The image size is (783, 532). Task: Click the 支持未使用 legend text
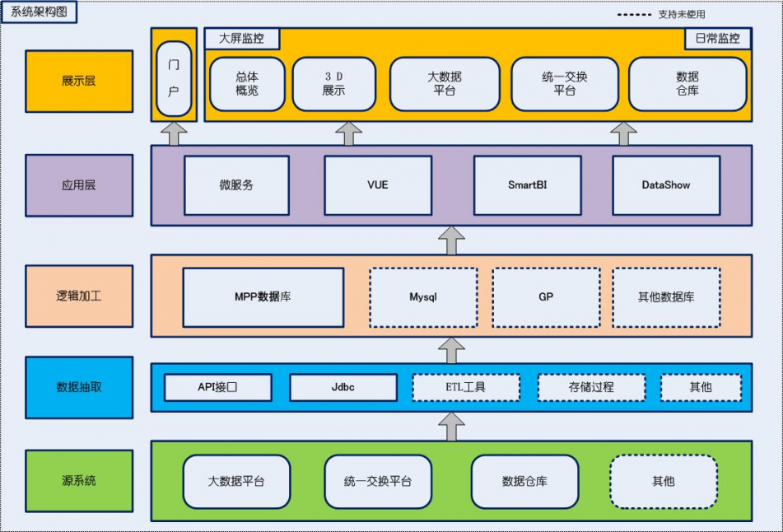(682, 15)
